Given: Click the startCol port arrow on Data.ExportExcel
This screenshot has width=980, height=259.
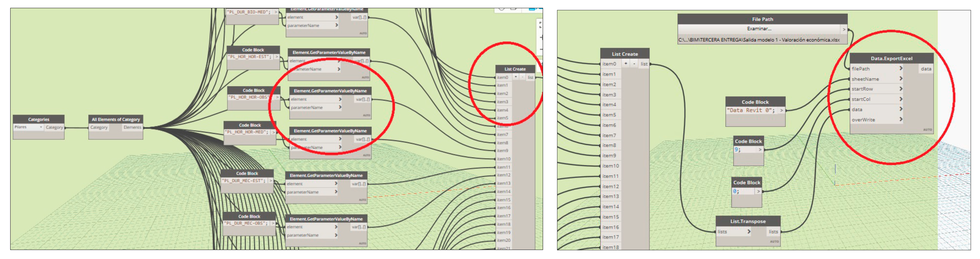Looking at the screenshot, I should (x=900, y=99).
